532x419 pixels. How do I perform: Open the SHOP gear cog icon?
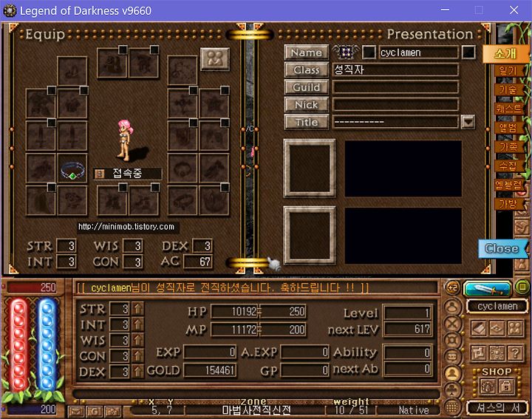pyautogui.click(x=488, y=386)
